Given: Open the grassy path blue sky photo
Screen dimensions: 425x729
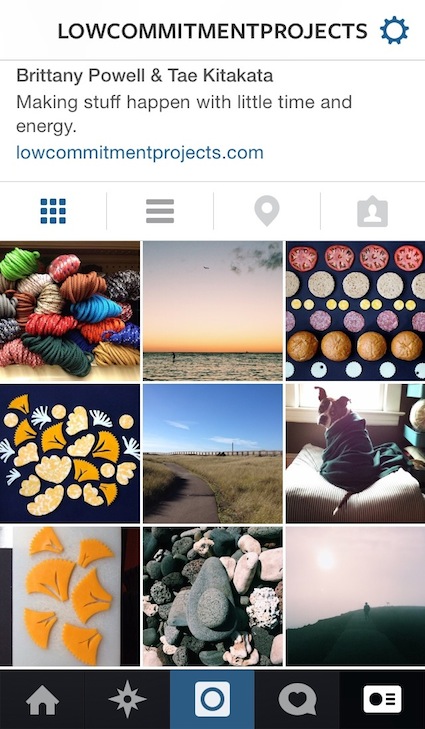Looking at the screenshot, I should tap(213, 454).
